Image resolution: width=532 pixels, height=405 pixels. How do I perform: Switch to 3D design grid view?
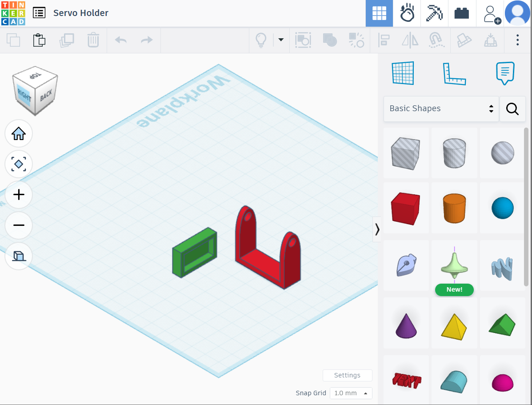coord(379,13)
